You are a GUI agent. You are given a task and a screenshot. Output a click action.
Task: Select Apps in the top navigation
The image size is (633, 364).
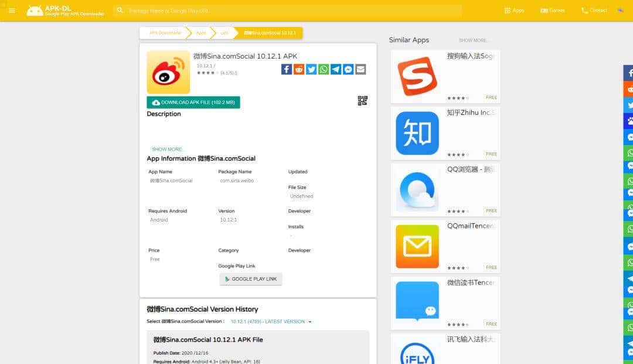[513, 10]
